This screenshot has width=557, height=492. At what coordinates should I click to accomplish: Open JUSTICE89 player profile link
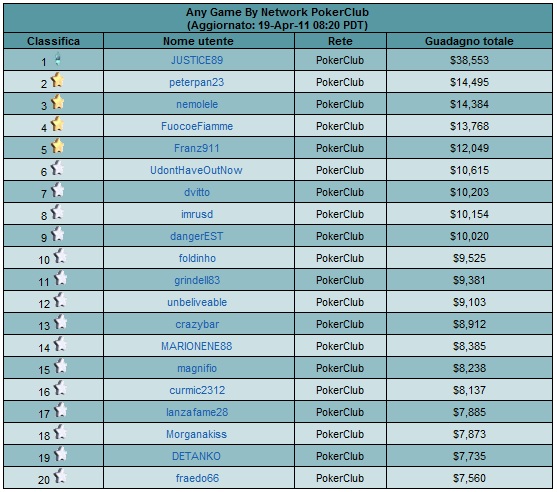click(x=197, y=60)
